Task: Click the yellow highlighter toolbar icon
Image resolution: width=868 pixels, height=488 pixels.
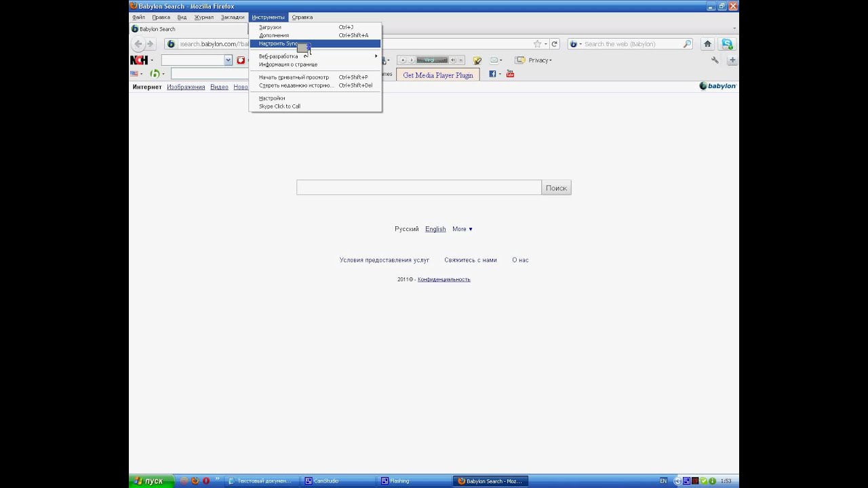Action: (x=477, y=60)
